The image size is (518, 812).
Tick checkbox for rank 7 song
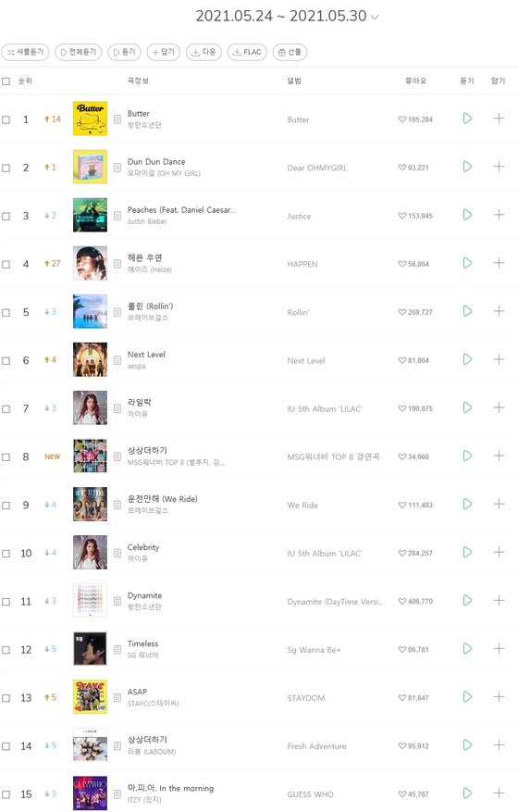click(x=6, y=409)
